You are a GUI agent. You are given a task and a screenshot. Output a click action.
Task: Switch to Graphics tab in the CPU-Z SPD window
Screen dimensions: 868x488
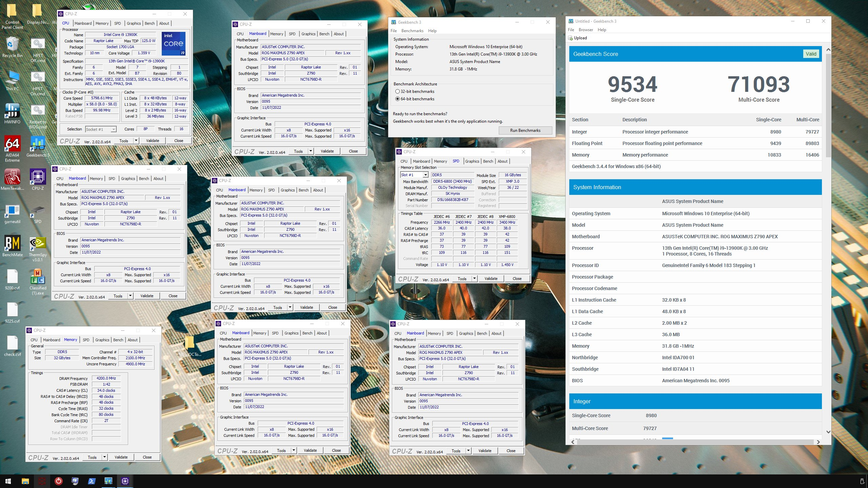click(472, 161)
